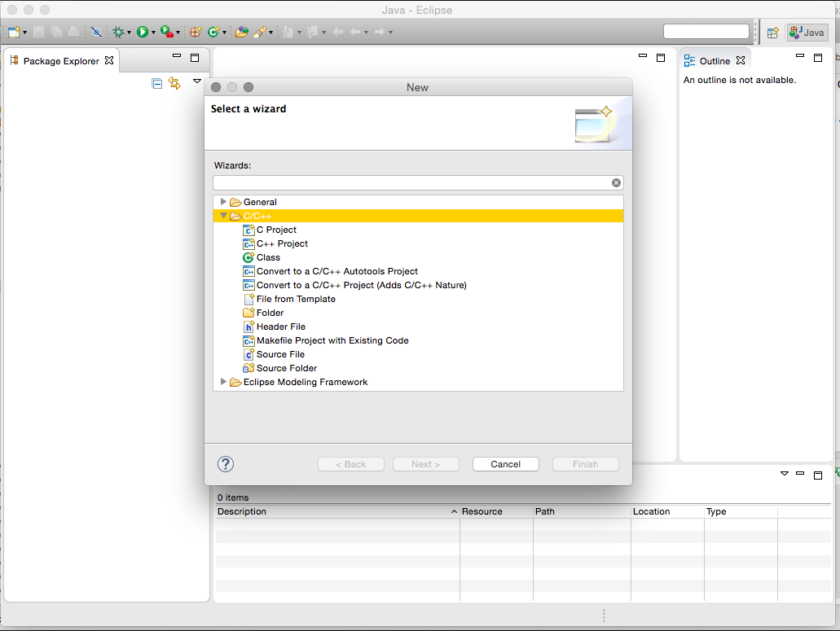Click the Open Perspective icon
Screen dimensions: 840x631
tap(772, 33)
